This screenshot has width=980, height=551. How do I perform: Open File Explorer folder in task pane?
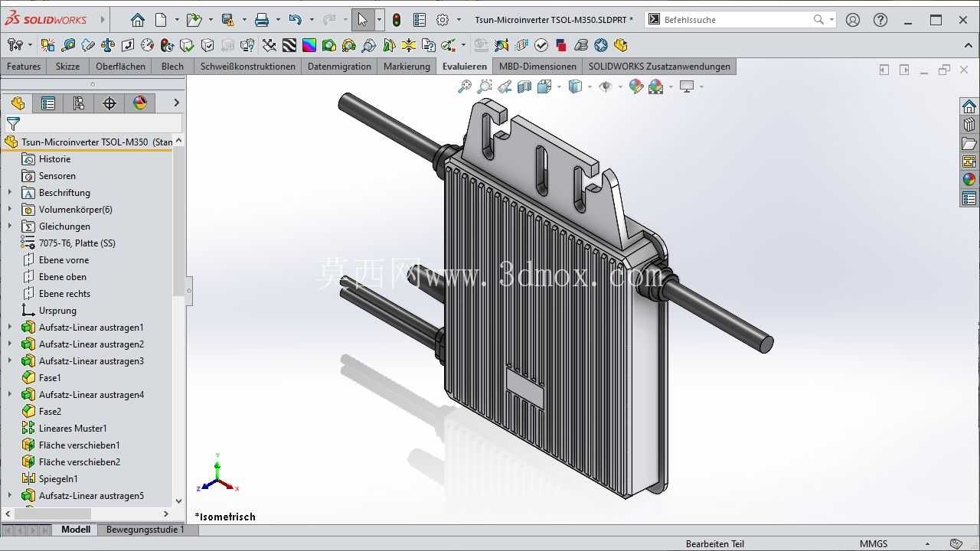[x=969, y=143]
